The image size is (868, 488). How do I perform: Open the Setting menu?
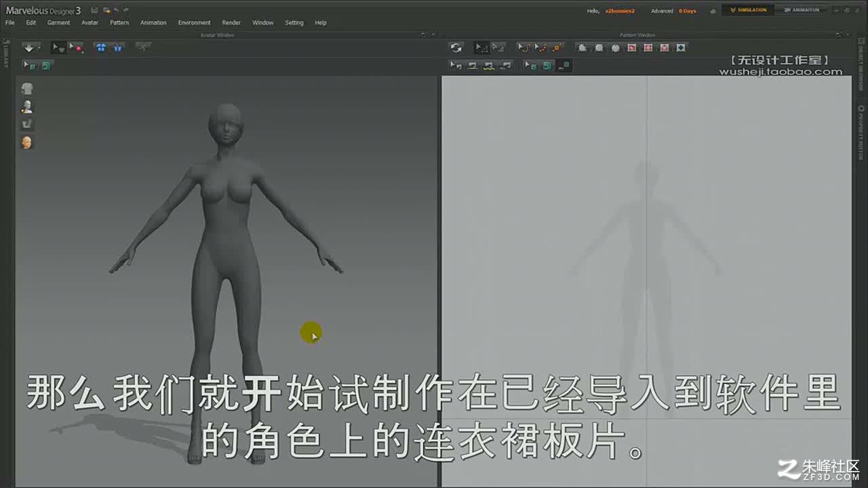294,22
